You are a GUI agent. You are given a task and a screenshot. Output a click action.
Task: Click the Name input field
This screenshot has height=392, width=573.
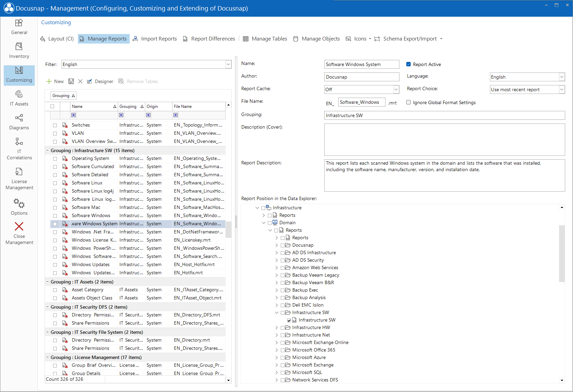(362, 64)
